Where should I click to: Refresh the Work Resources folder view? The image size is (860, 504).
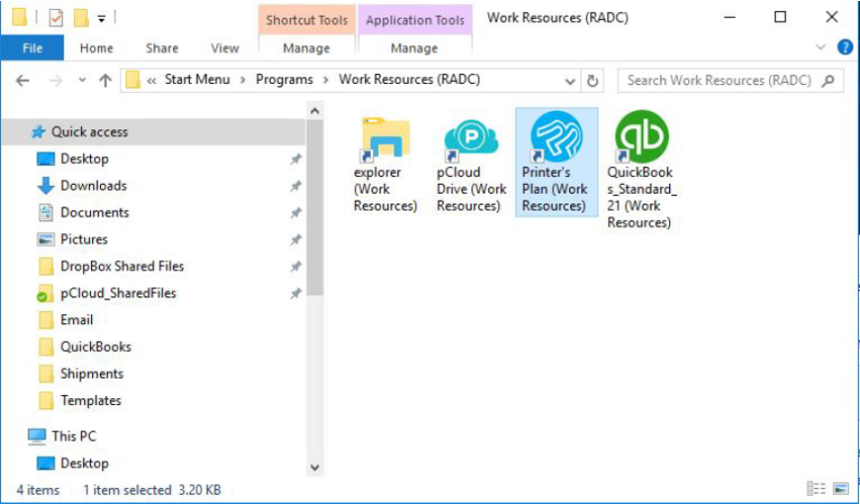click(x=592, y=81)
